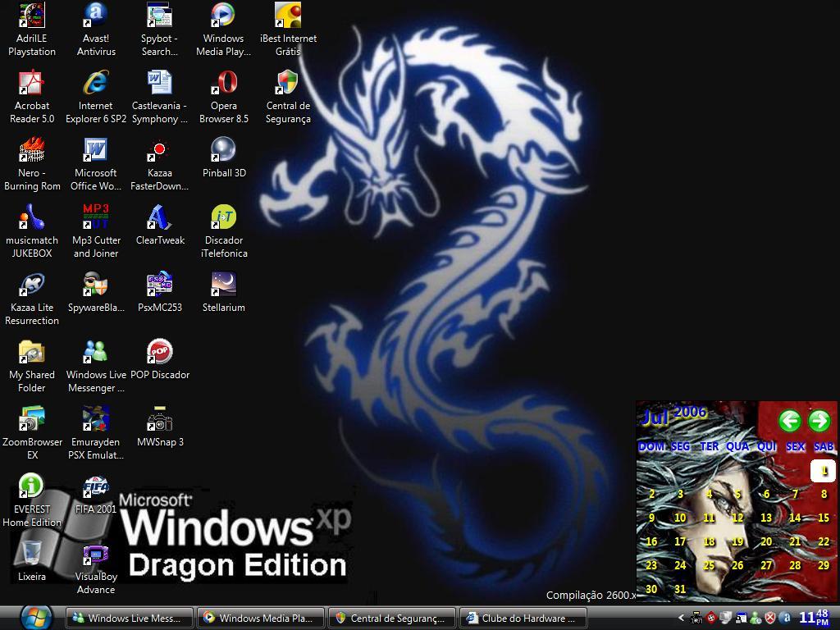Go to next month in calendar
This screenshot has width=840, height=630.
819,421
